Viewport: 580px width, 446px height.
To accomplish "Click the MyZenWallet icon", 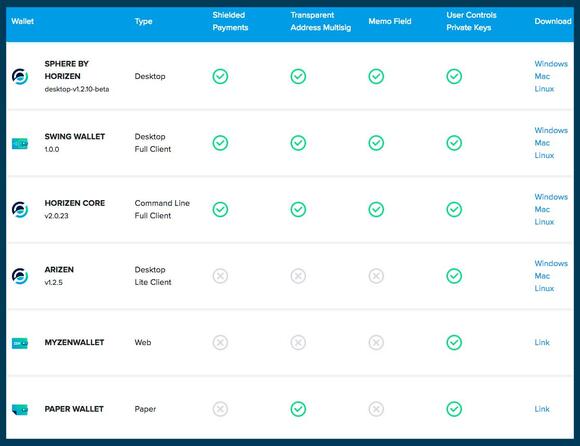I will click(x=20, y=343).
